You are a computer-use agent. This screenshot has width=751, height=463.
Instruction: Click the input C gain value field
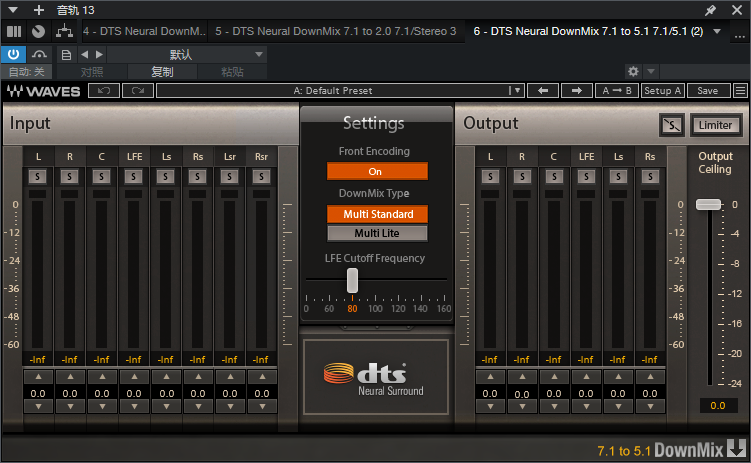(x=102, y=394)
